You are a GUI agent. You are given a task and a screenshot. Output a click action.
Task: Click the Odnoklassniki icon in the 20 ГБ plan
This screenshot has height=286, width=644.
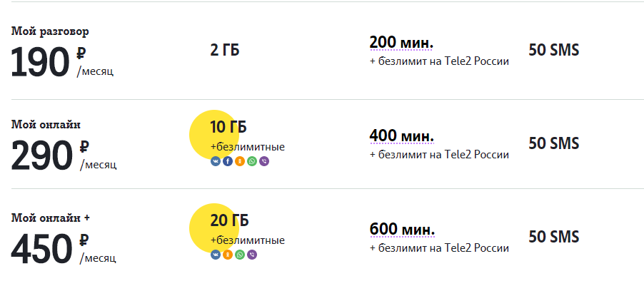pos(228,255)
